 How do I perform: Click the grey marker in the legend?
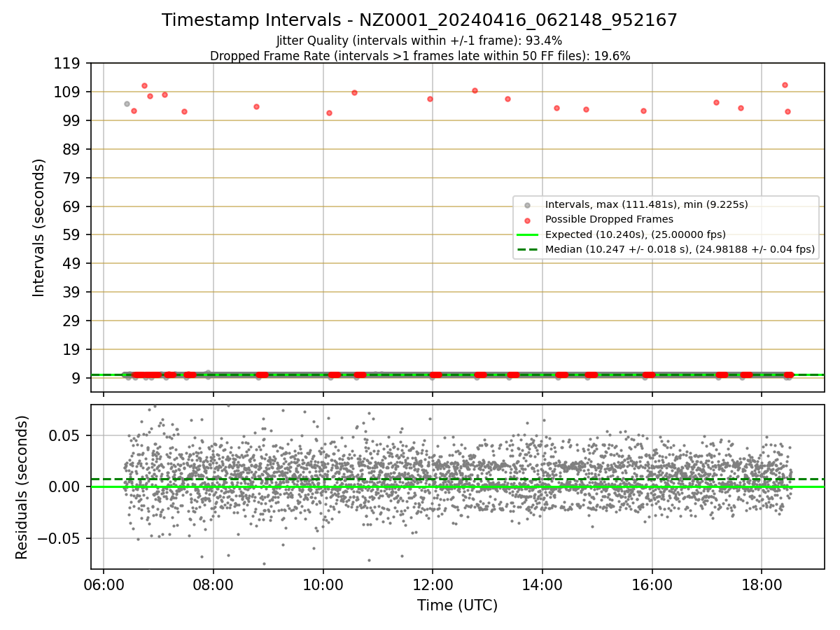(x=527, y=205)
